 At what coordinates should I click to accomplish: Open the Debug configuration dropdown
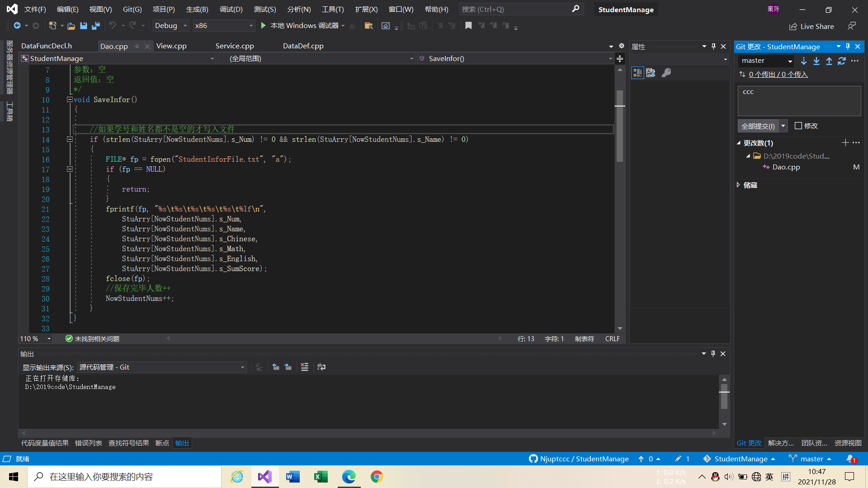[170, 26]
